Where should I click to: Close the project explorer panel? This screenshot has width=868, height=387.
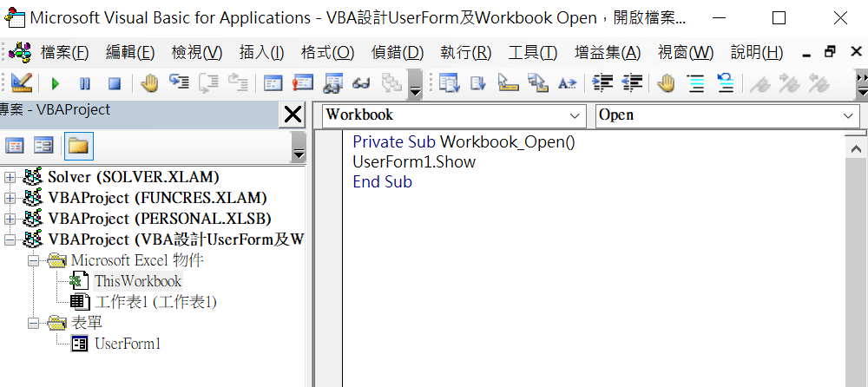click(293, 115)
